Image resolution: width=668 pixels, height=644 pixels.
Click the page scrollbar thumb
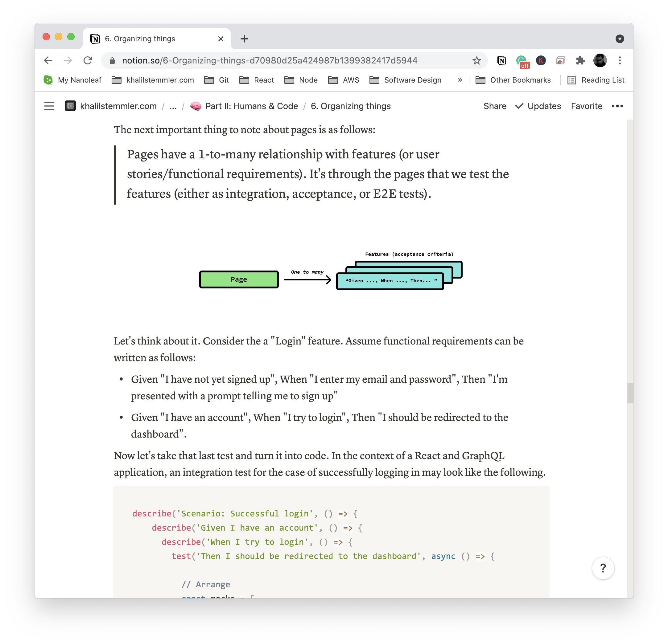(x=630, y=393)
